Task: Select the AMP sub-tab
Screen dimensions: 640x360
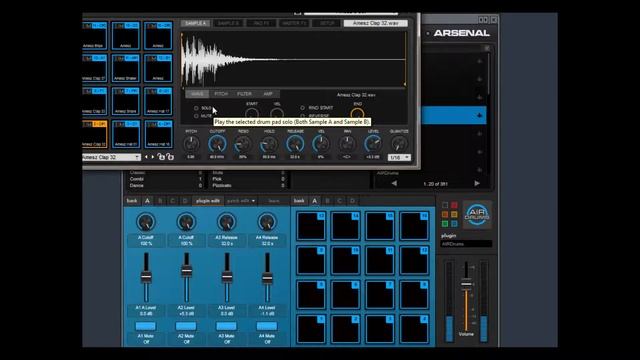Action: coord(268,94)
